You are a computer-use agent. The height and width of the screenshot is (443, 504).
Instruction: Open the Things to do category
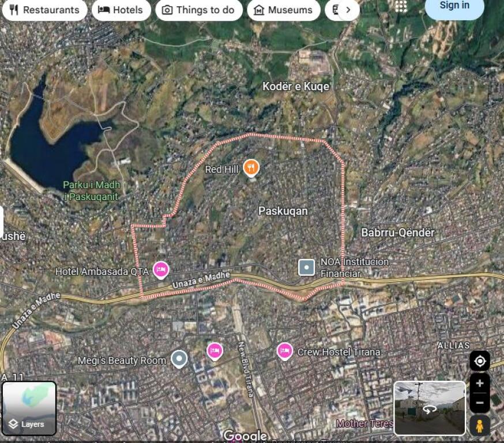click(199, 10)
